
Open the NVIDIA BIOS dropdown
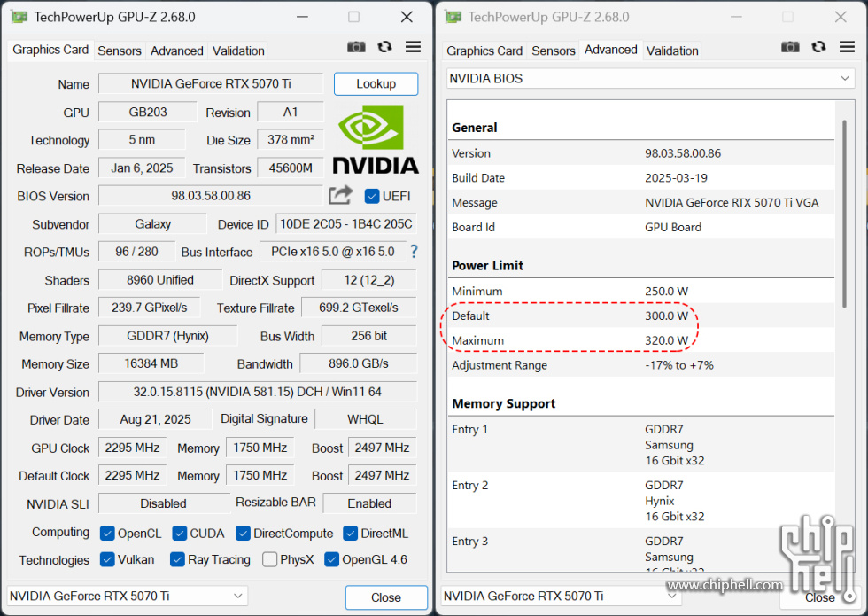(650, 79)
